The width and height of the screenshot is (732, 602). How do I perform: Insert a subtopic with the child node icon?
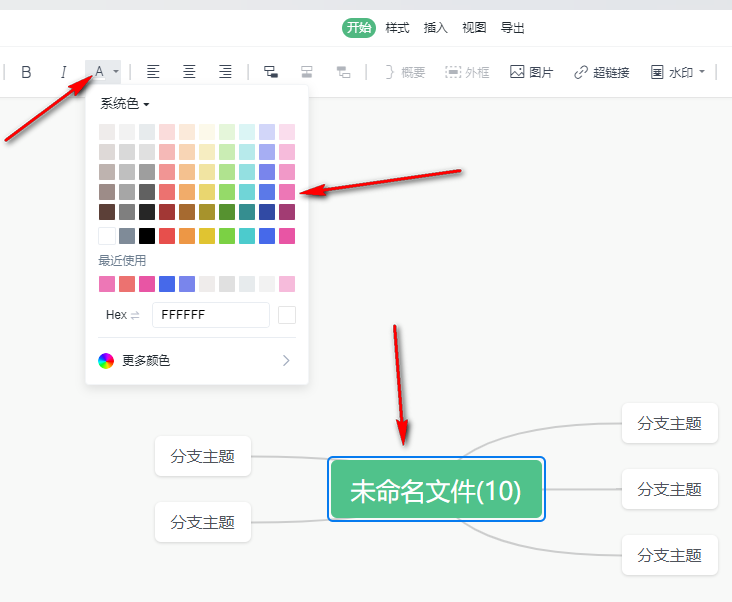pos(271,72)
